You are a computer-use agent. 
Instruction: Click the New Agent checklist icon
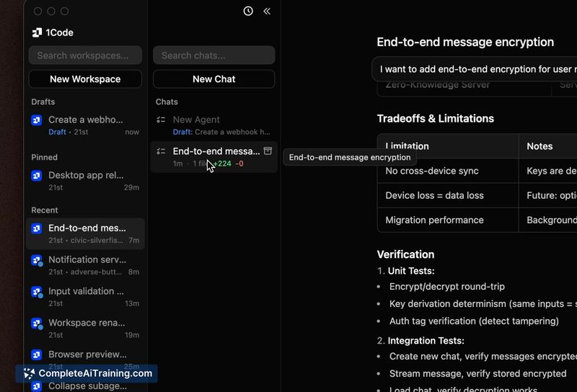point(162,120)
